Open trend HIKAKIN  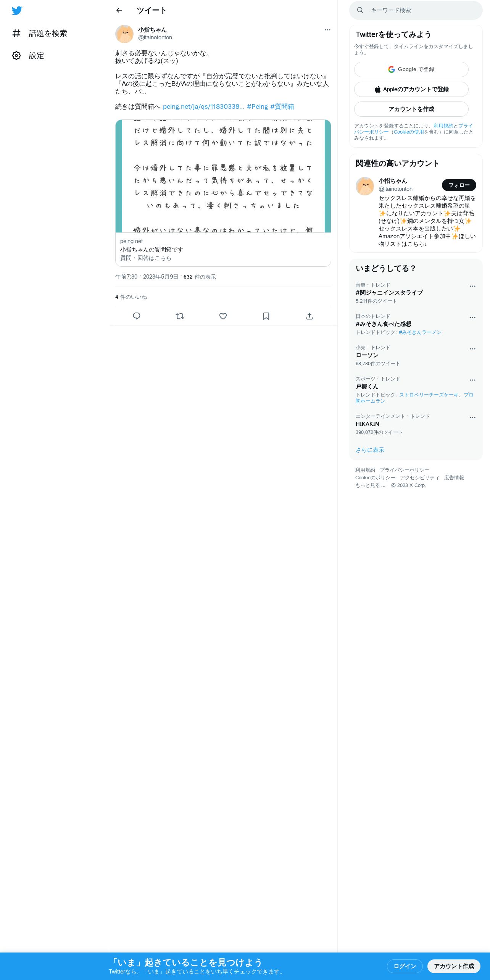coord(367,424)
